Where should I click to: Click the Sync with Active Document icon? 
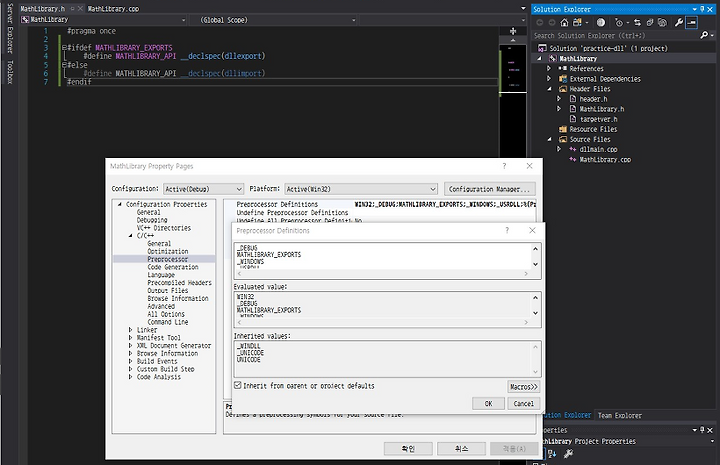click(637, 22)
